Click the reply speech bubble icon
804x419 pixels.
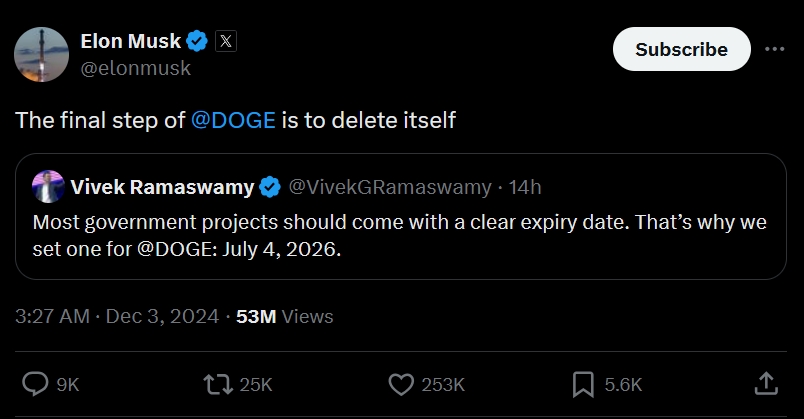(x=36, y=384)
